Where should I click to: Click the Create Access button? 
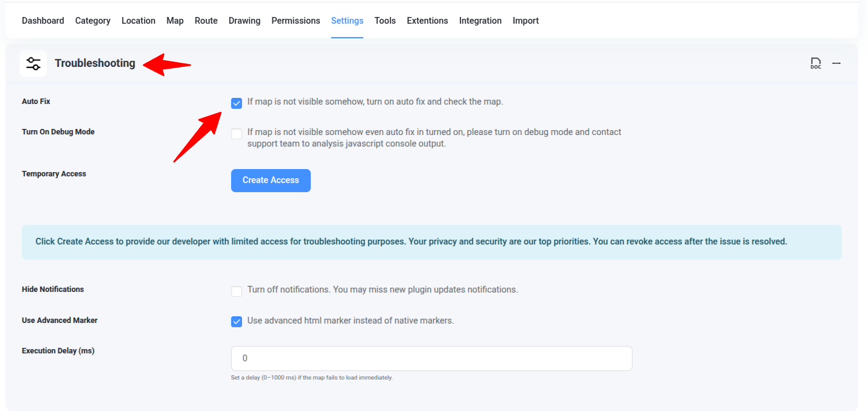coord(271,181)
